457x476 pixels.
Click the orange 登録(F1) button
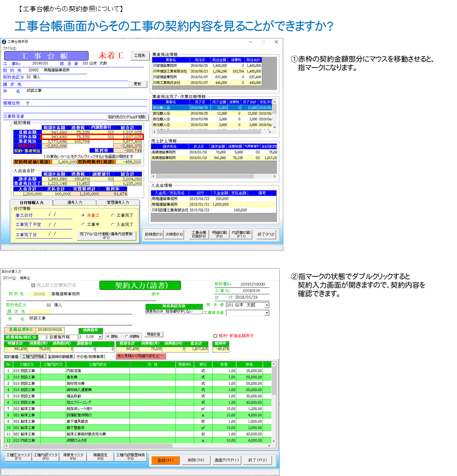coord(165,460)
